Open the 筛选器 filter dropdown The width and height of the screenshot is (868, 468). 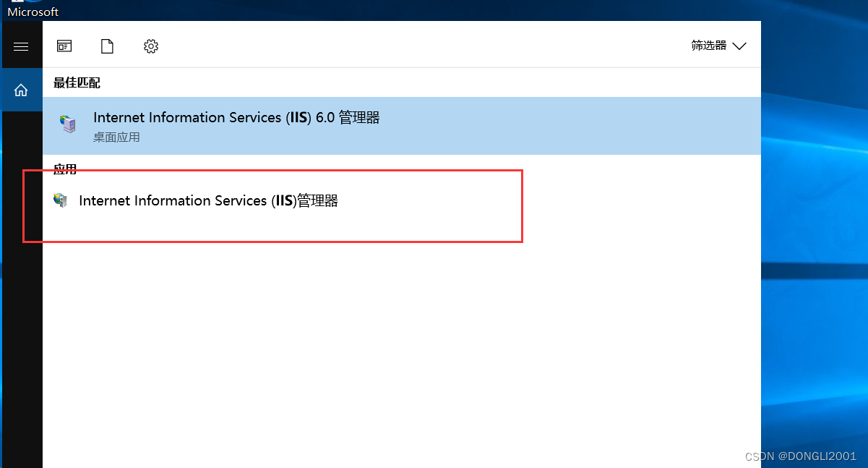[x=718, y=46]
